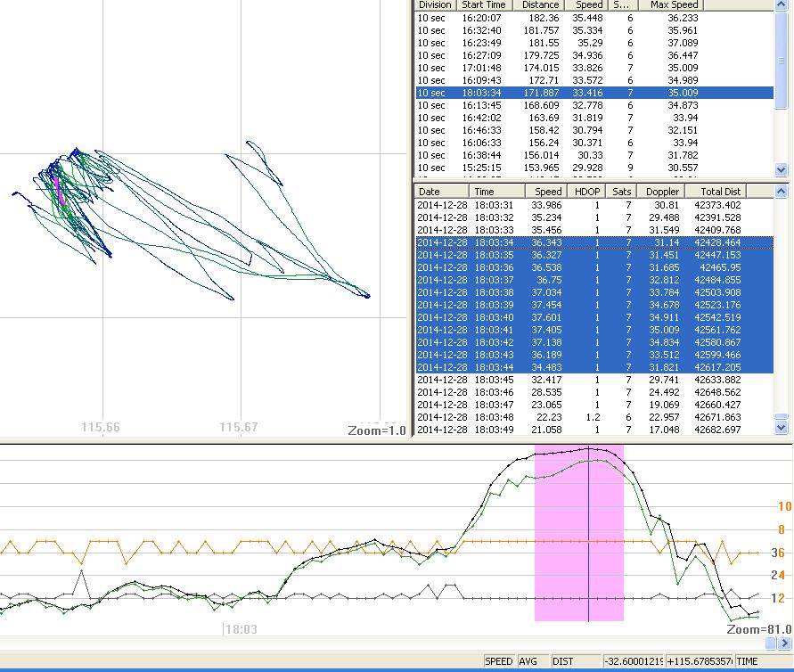Click the pink highlighted segment in speed graph
This screenshot has height=672, width=794.
coord(561,535)
